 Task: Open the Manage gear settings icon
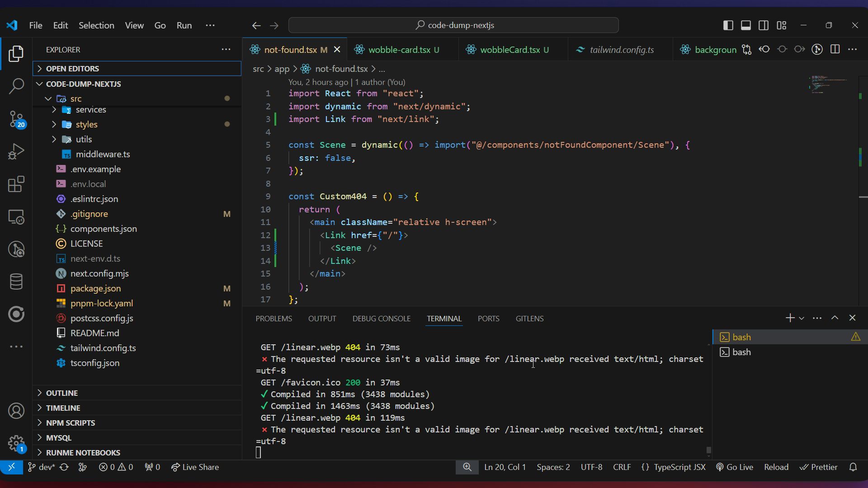[x=16, y=443]
